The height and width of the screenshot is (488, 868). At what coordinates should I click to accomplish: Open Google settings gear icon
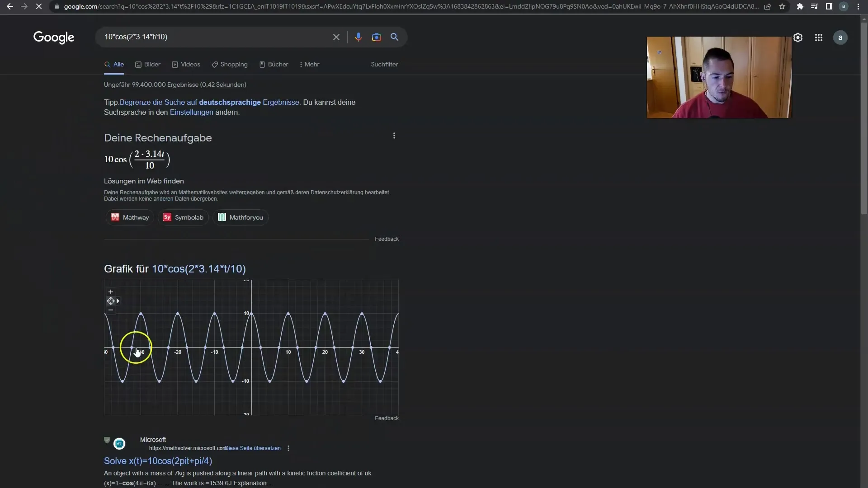[x=798, y=38]
